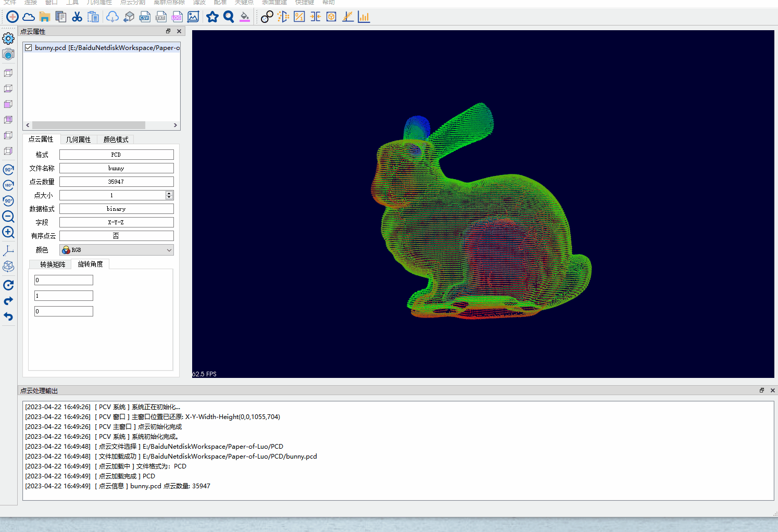Switch to the 几何属性 tab
Viewport: 778px width, 532px height.
(x=78, y=140)
